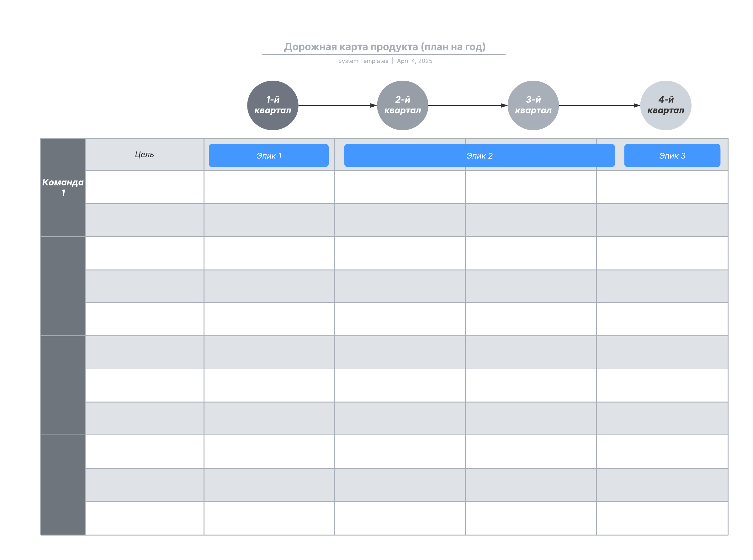Select the roadmap title Дорожная карта продукта

[x=384, y=46]
